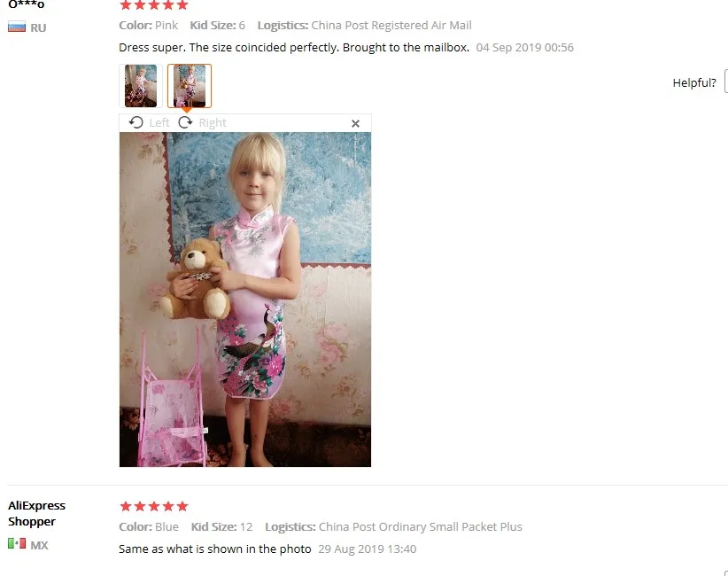Click the O***o reviewer name
The height and width of the screenshot is (576, 728).
[x=27, y=4]
